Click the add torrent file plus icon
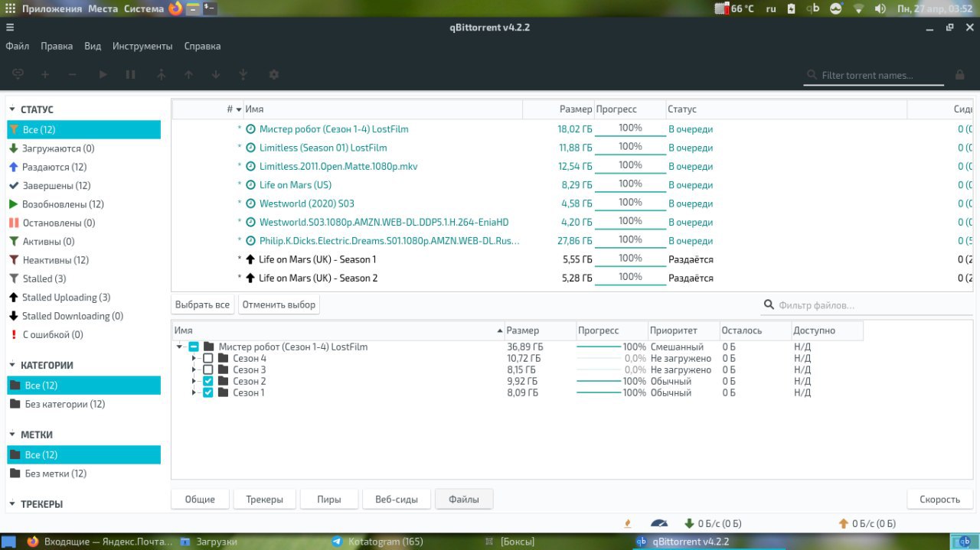This screenshot has width=980, height=550. 45,75
